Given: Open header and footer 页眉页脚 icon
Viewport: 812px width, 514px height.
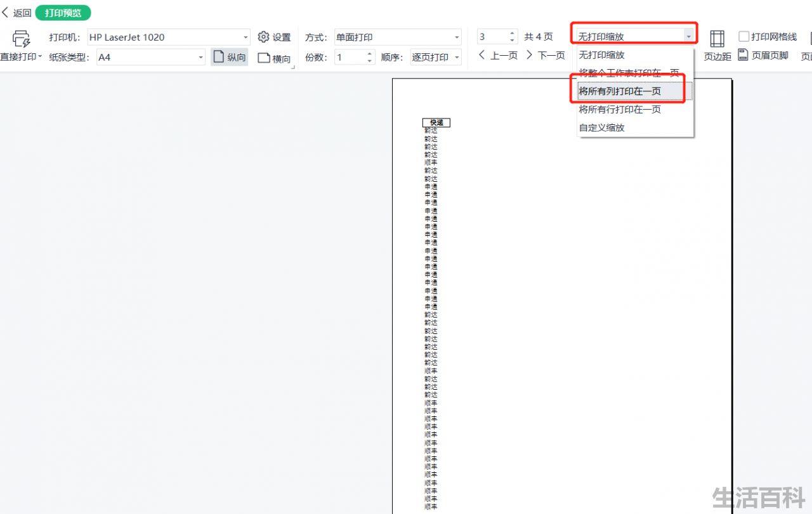Looking at the screenshot, I should [x=743, y=56].
